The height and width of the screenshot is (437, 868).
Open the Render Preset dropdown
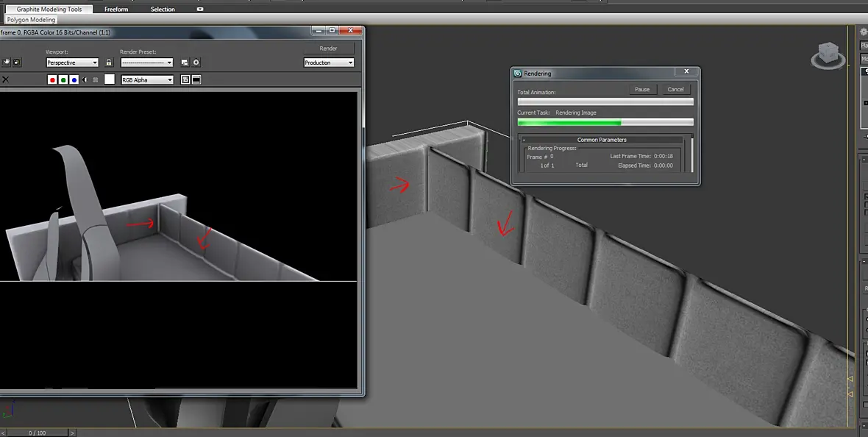[x=146, y=63]
